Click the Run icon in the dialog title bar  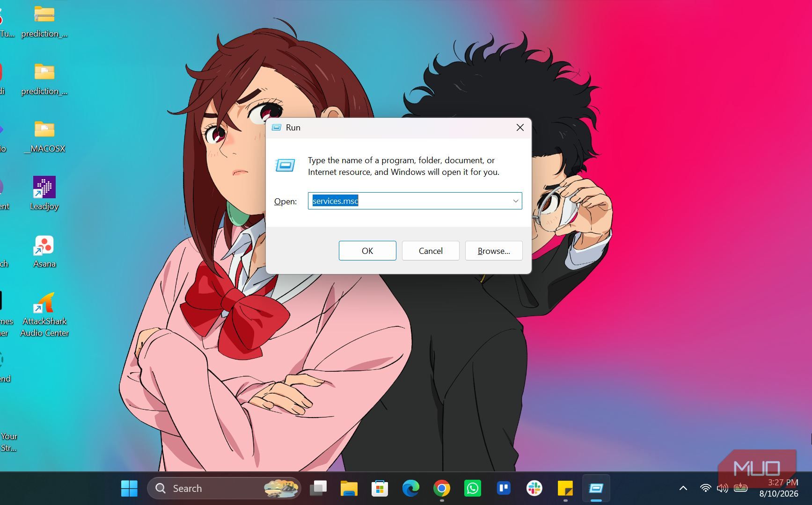277,128
